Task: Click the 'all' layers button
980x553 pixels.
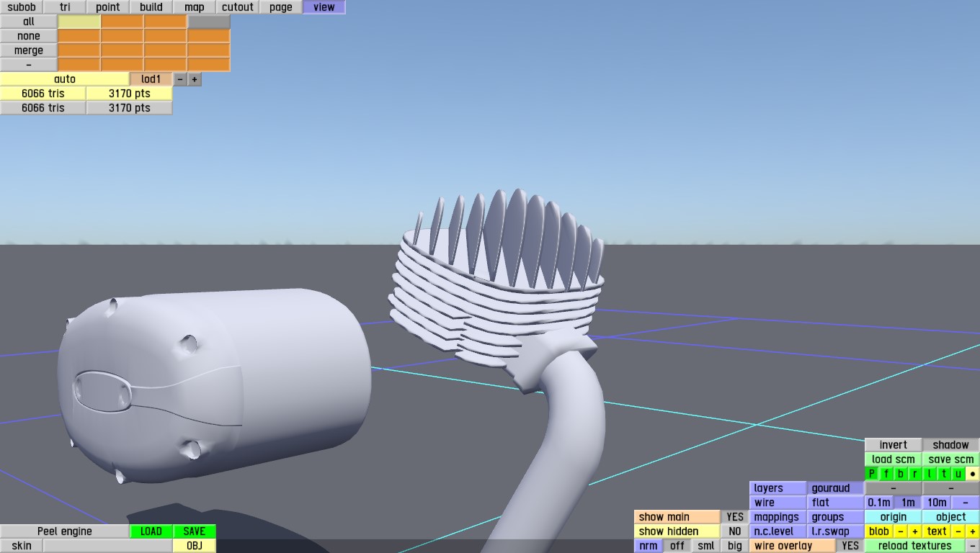Action: pos(29,22)
